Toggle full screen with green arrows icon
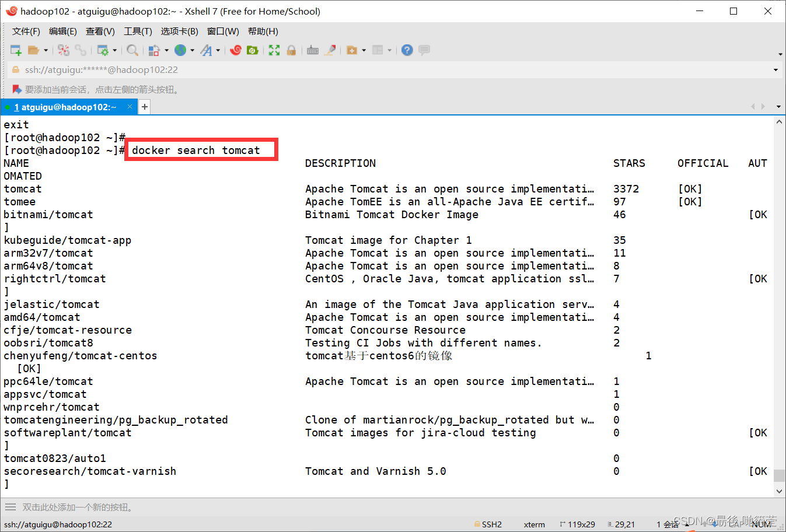 click(x=274, y=50)
